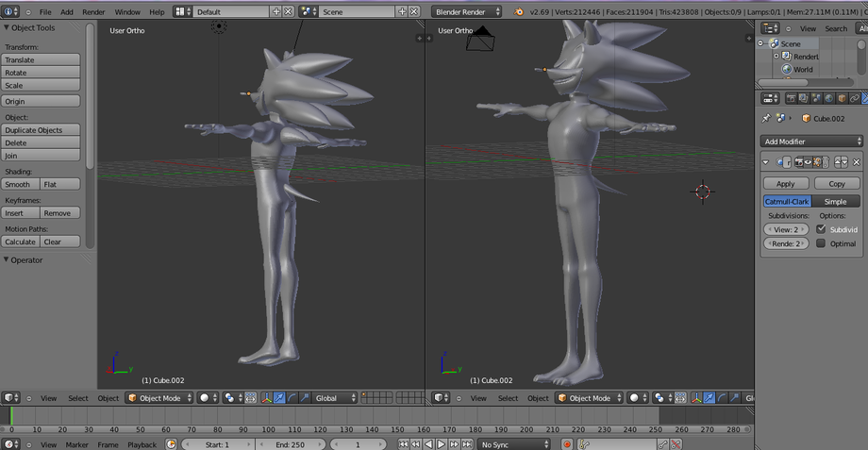Enable the Optimal display checkbox
The image size is (868, 450).
(821, 243)
